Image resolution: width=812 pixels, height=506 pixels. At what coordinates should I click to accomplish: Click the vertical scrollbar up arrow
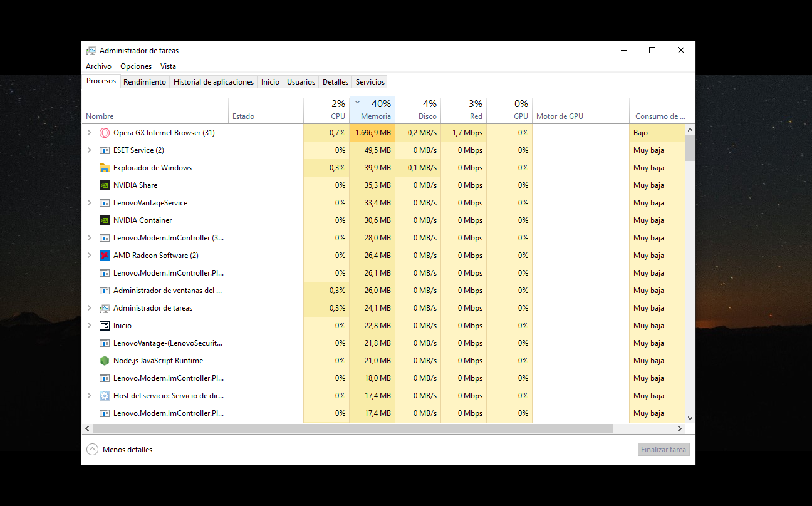690,130
